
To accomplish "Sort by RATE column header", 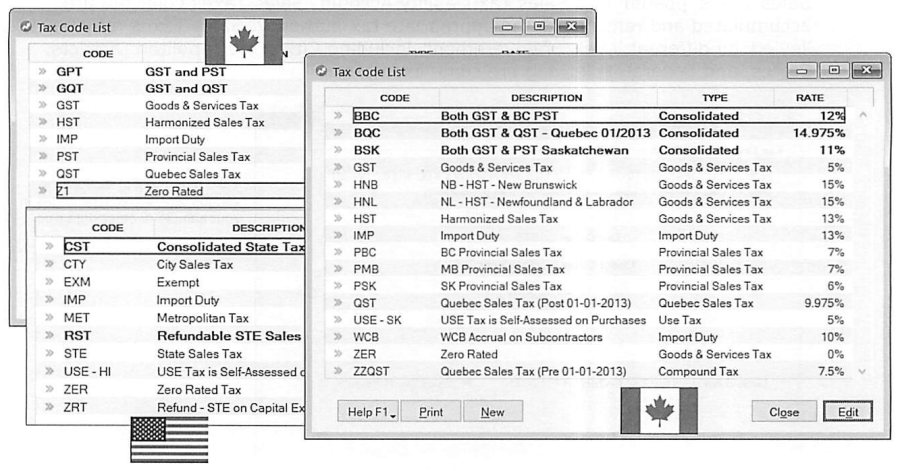I will [810, 98].
